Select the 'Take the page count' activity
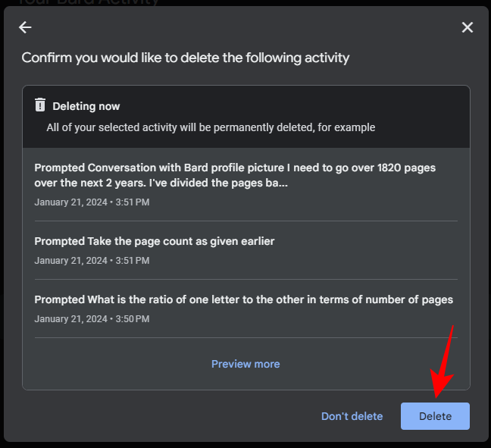 point(155,241)
